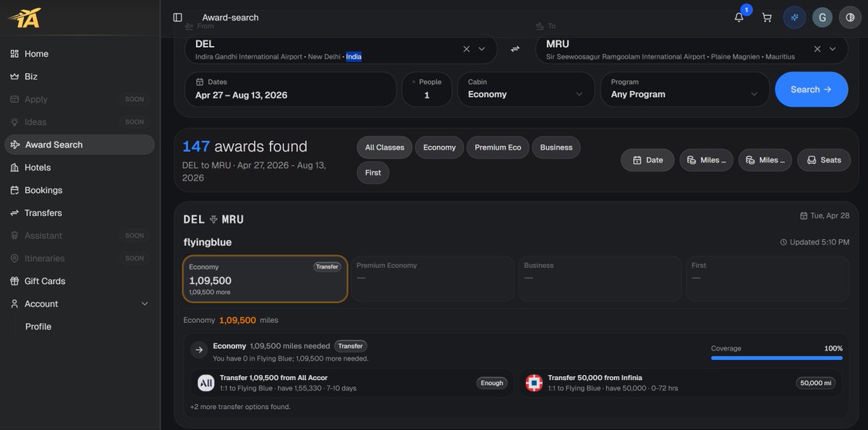Sort results by Seats
This screenshot has width=868, height=430.
tap(824, 160)
